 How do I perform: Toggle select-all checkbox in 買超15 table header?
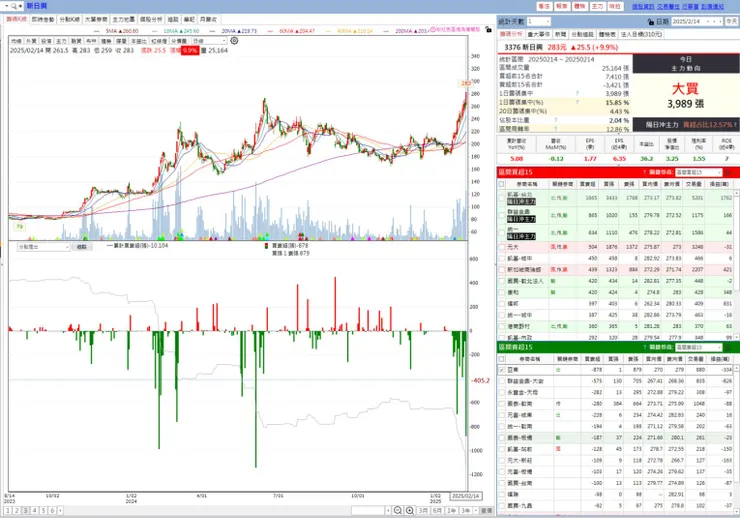pos(501,184)
